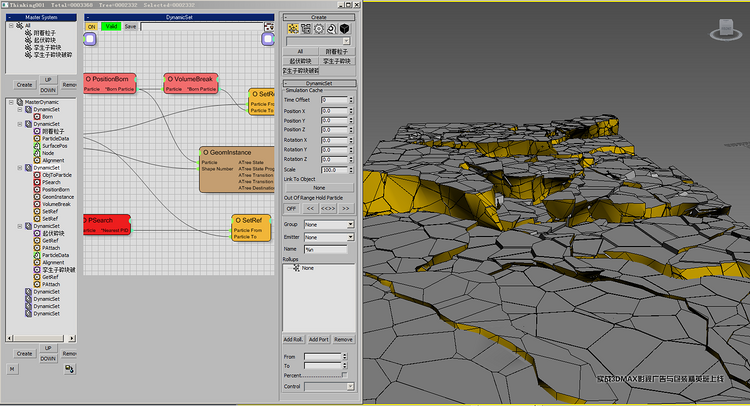Collapse the DynamicSet containing ObjToParticle
This screenshot has height=406, width=750.
20,168
